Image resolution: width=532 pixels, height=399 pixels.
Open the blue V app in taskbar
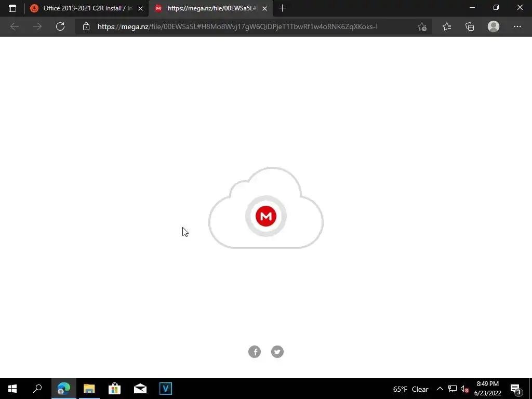[x=166, y=389]
